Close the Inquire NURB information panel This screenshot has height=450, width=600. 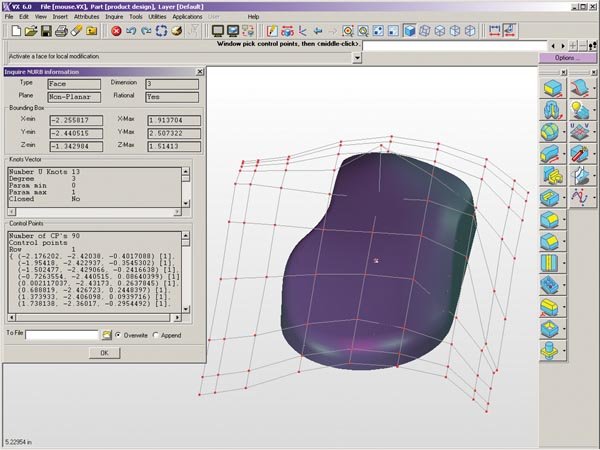click(200, 72)
